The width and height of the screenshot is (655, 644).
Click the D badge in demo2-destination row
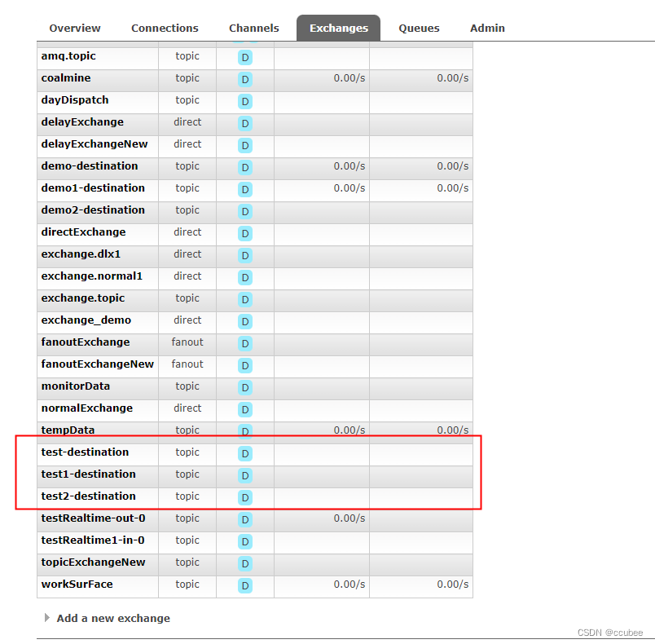(x=245, y=211)
